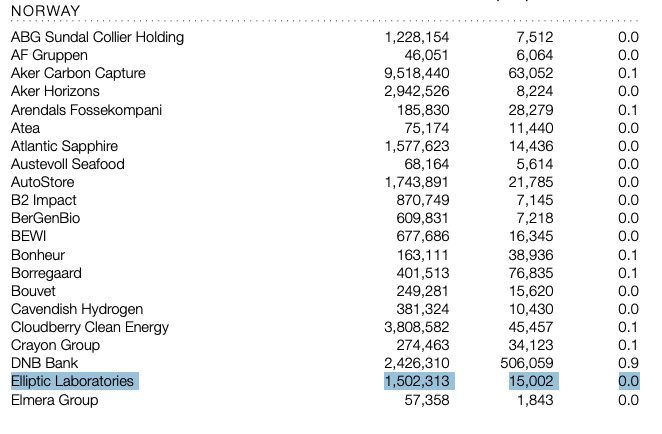Click Elmera Group company name
The height and width of the screenshot is (434, 662).
point(54,400)
